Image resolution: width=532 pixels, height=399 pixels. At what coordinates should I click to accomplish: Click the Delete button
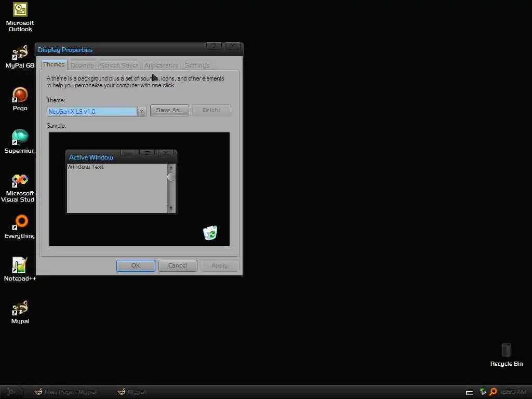click(211, 110)
